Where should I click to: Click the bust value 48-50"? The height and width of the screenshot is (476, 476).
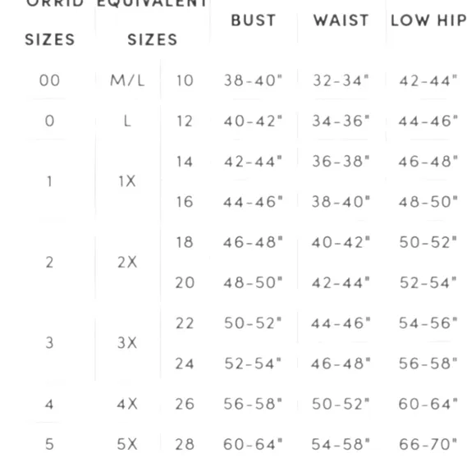click(x=253, y=282)
